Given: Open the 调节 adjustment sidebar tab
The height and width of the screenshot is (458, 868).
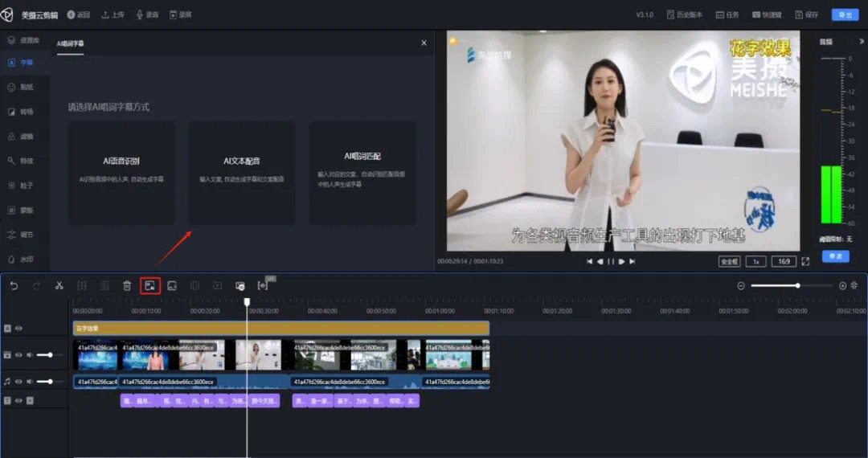Looking at the screenshot, I should 21,235.
